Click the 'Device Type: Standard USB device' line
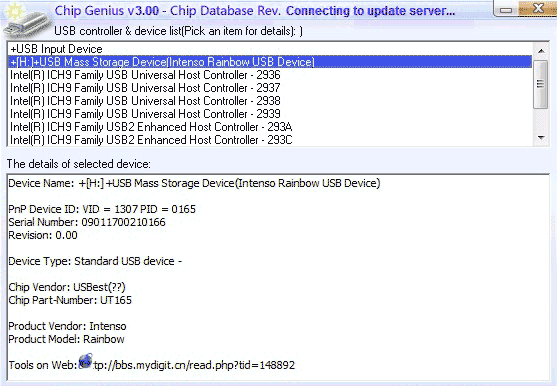Viewport: 557px width, 386px height. point(95,261)
